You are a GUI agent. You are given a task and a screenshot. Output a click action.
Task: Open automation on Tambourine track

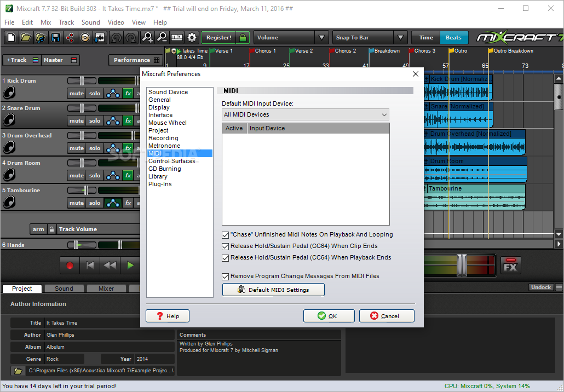click(113, 203)
